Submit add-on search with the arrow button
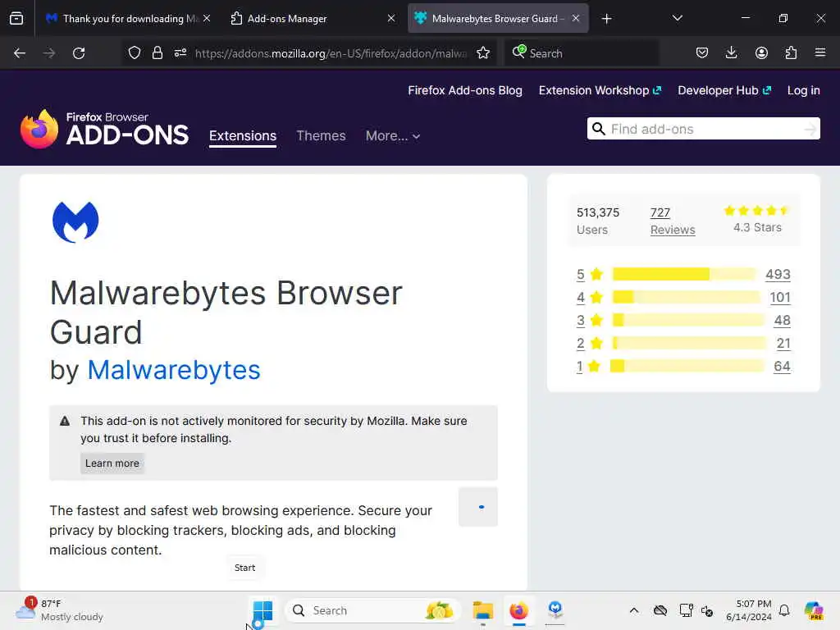 coord(810,129)
